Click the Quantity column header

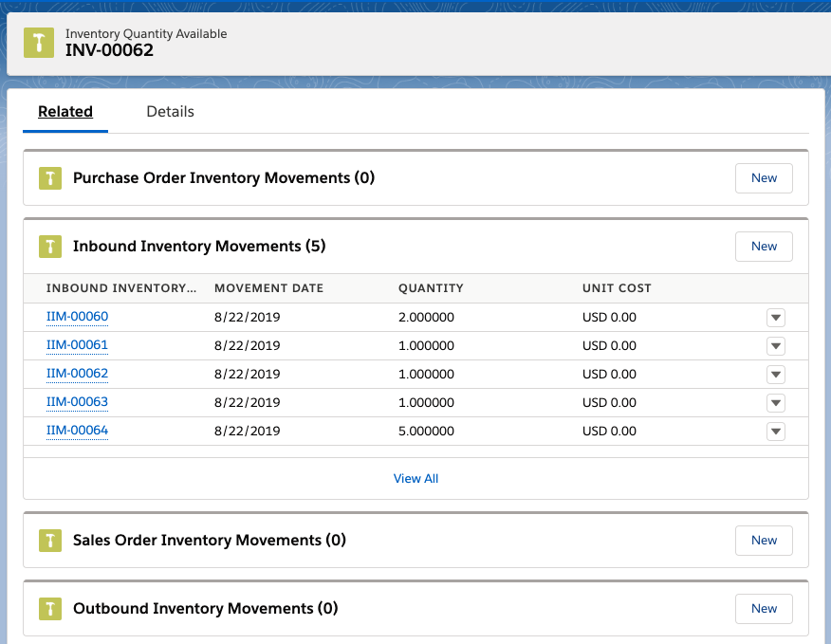click(431, 287)
